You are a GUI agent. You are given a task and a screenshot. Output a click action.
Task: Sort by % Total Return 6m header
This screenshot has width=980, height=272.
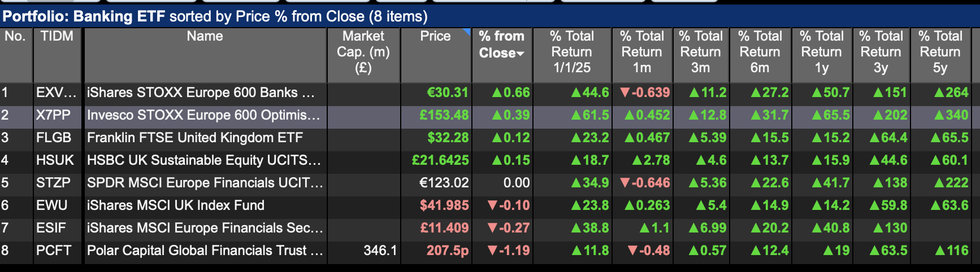760,55
